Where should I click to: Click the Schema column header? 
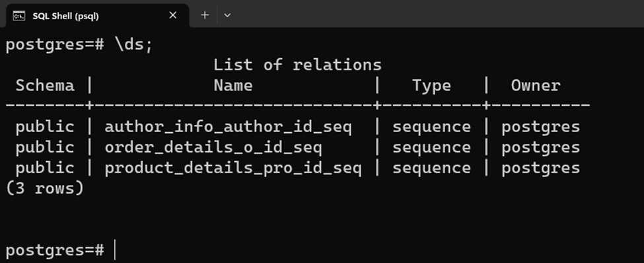pyautogui.click(x=45, y=86)
